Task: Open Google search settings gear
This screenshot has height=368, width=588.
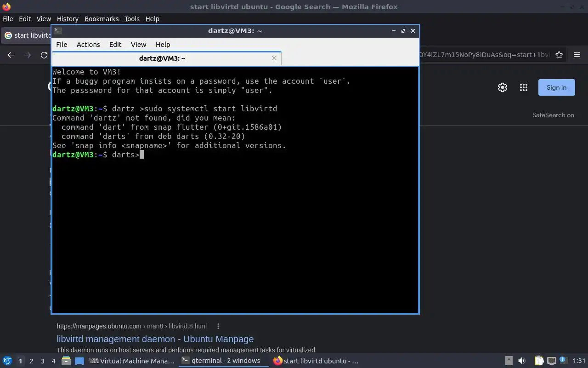Action: [503, 87]
